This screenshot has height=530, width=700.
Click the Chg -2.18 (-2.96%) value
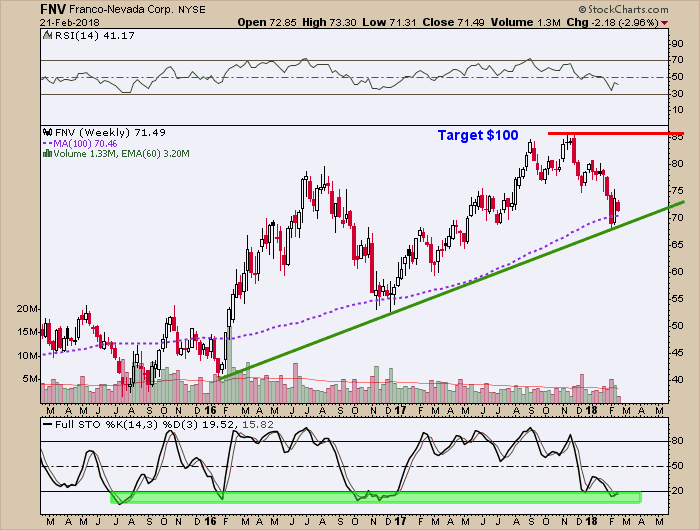(x=612, y=22)
